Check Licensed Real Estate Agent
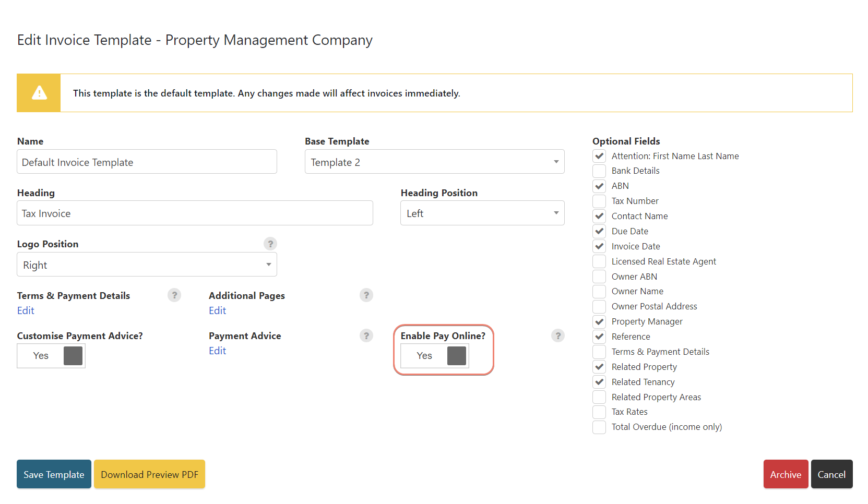 [x=599, y=261]
